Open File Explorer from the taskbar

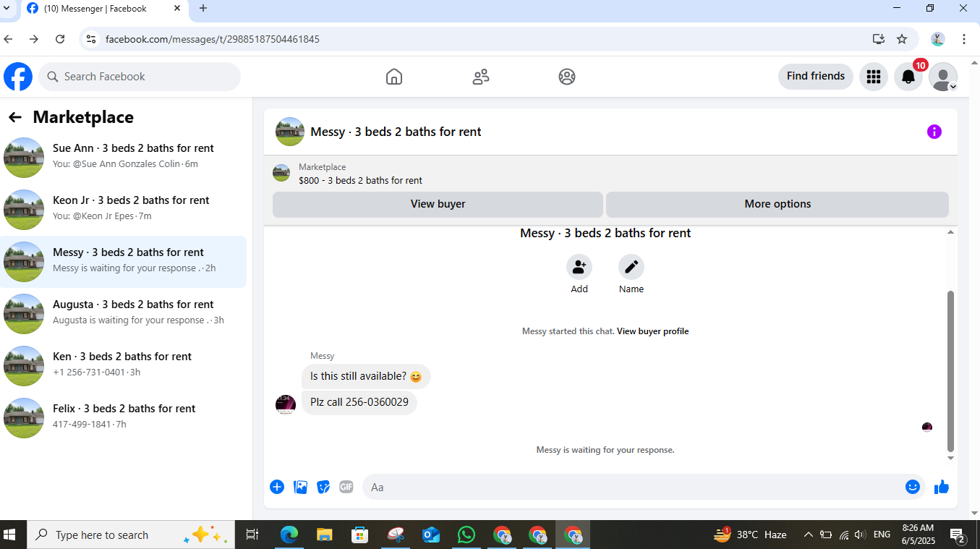324,535
